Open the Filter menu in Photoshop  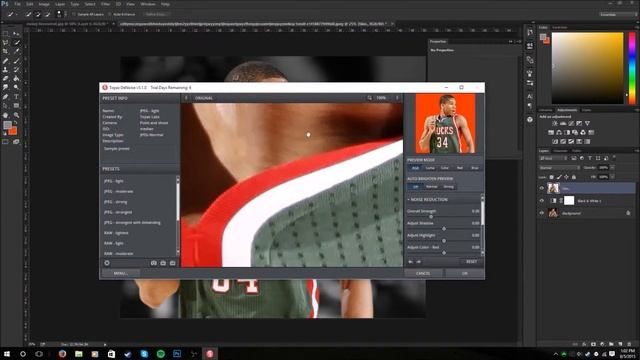click(105, 4)
